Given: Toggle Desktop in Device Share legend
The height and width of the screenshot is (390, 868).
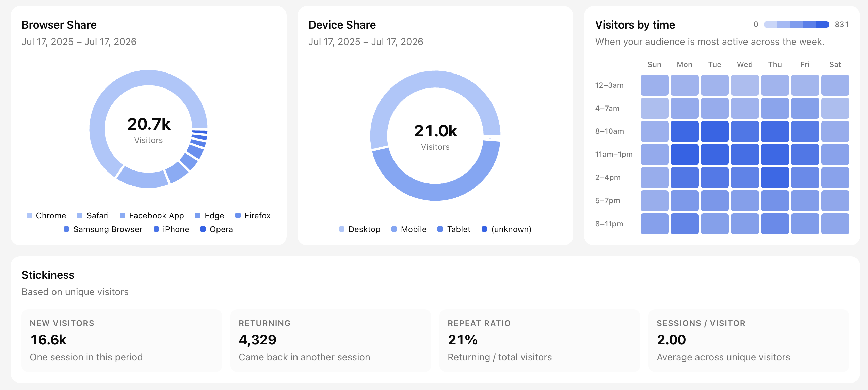Looking at the screenshot, I should point(360,229).
